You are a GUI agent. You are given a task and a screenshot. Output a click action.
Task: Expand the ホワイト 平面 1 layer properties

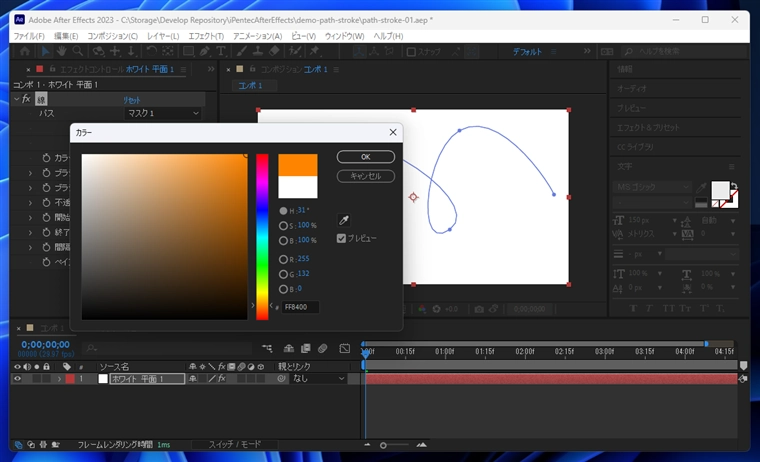pos(59,379)
